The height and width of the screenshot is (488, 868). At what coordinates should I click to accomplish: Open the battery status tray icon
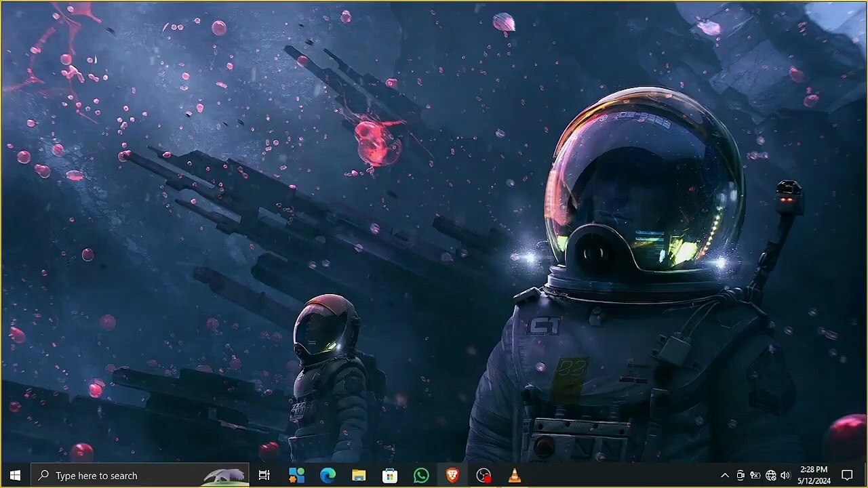[755, 475]
